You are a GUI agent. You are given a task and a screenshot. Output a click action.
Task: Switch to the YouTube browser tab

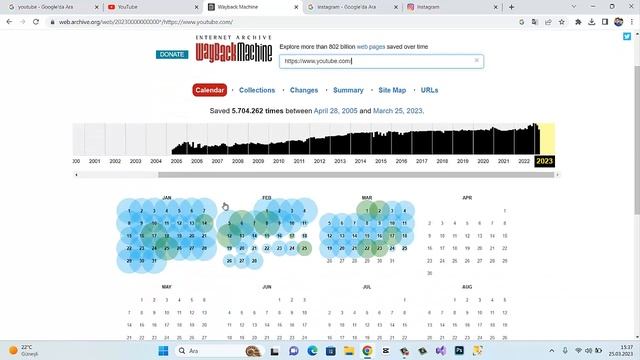[x=153, y=7]
